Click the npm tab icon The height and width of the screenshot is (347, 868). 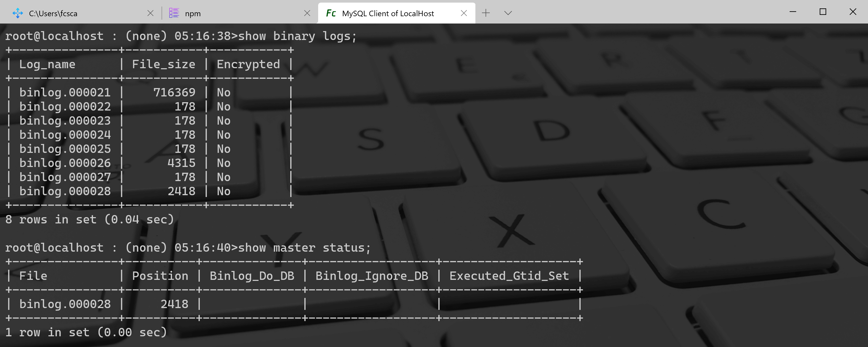174,13
